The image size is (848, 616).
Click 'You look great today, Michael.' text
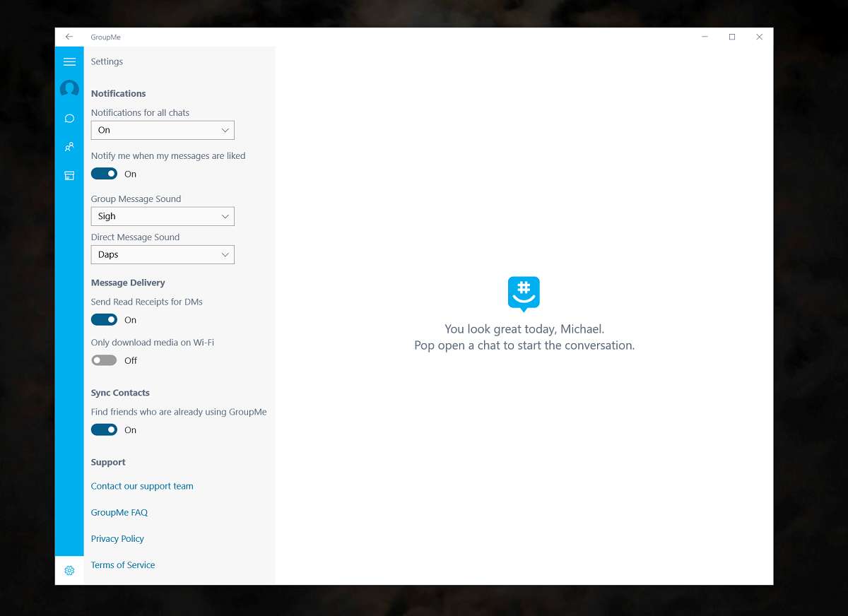[524, 329]
